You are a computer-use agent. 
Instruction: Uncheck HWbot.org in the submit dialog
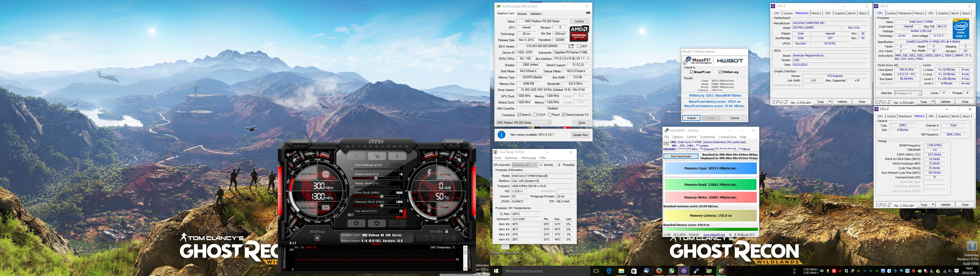pyautogui.click(x=720, y=72)
